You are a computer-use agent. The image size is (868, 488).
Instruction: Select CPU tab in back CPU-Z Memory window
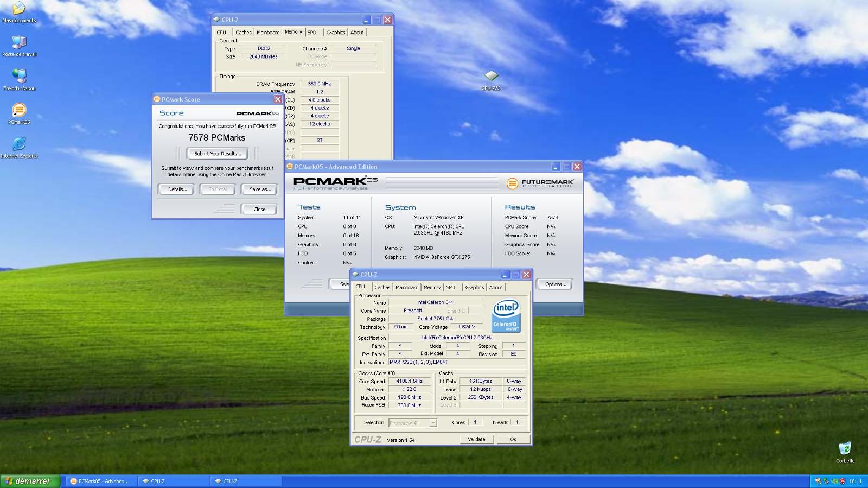tap(221, 33)
